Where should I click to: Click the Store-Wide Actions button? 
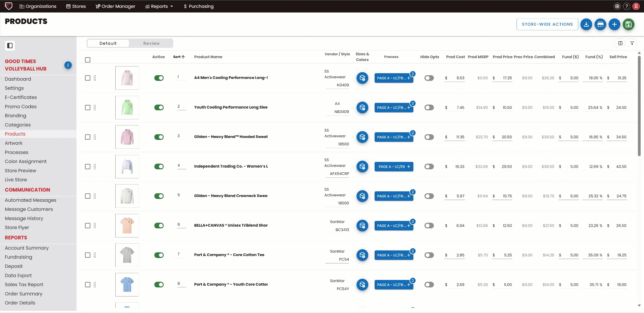(547, 24)
